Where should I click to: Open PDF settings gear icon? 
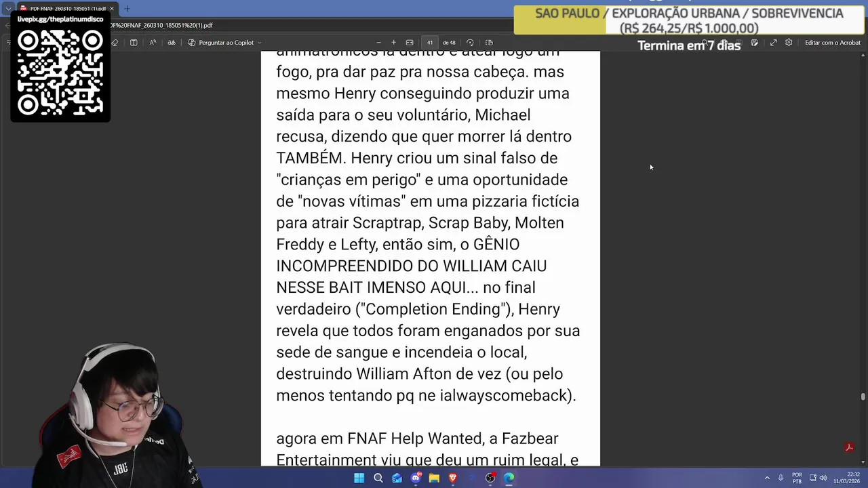click(x=789, y=43)
